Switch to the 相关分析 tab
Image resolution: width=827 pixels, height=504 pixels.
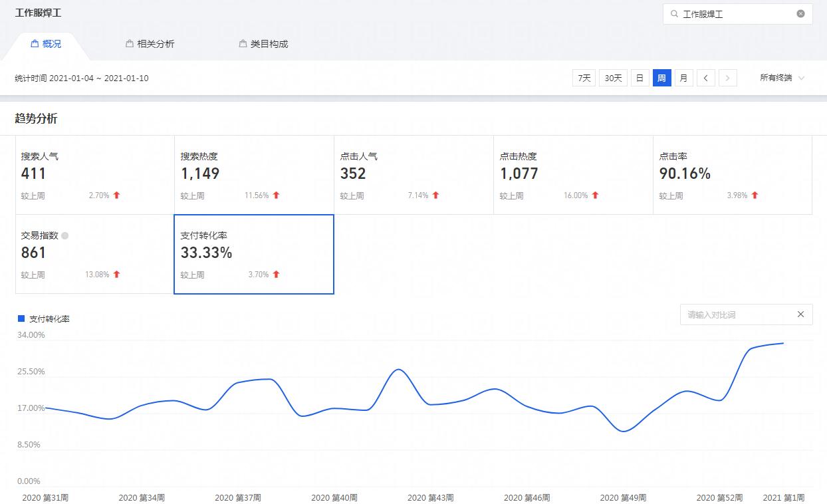click(150, 44)
